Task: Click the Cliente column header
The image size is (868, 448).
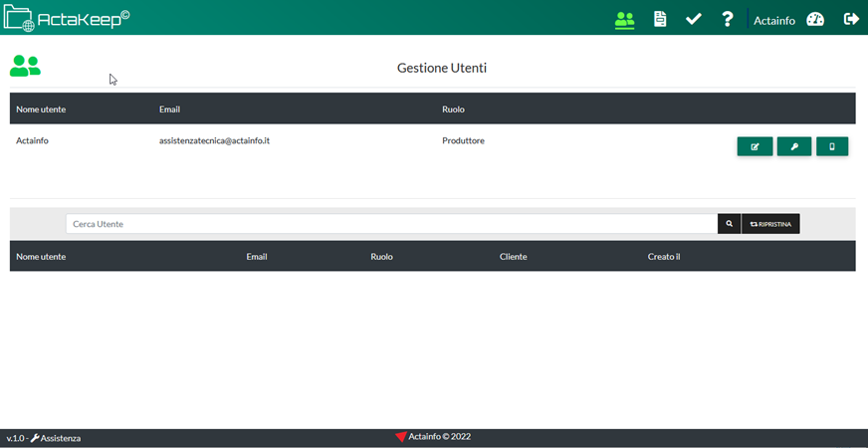Action: (x=513, y=257)
